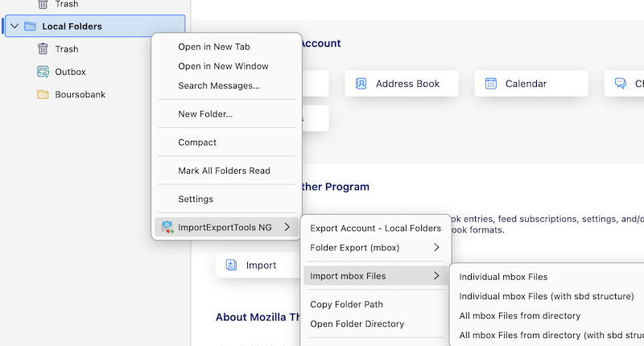This screenshot has width=644, height=346.
Task: Choose Individual mbox Files
Action: 503,277
